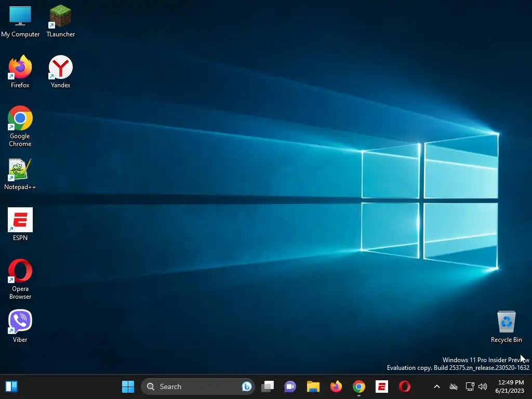532x399 pixels.
Task: Open My Computer desktop icon
Action: coord(20,21)
